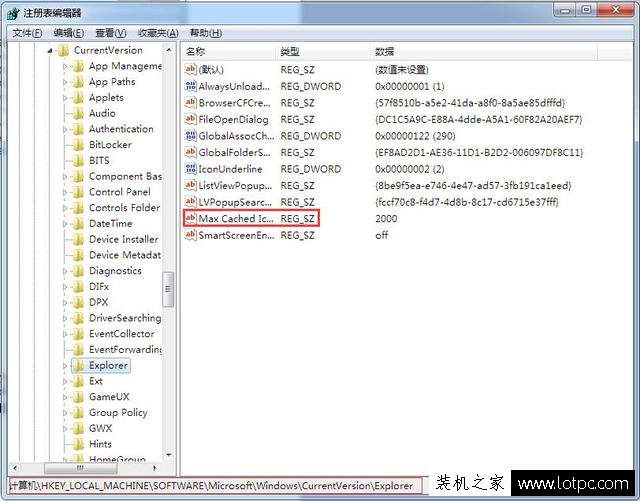Expand the GameUX key arrow

[65, 397]
